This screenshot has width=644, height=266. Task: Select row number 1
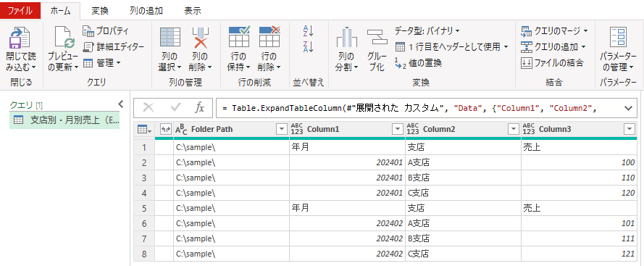click(x=144, y=147)
